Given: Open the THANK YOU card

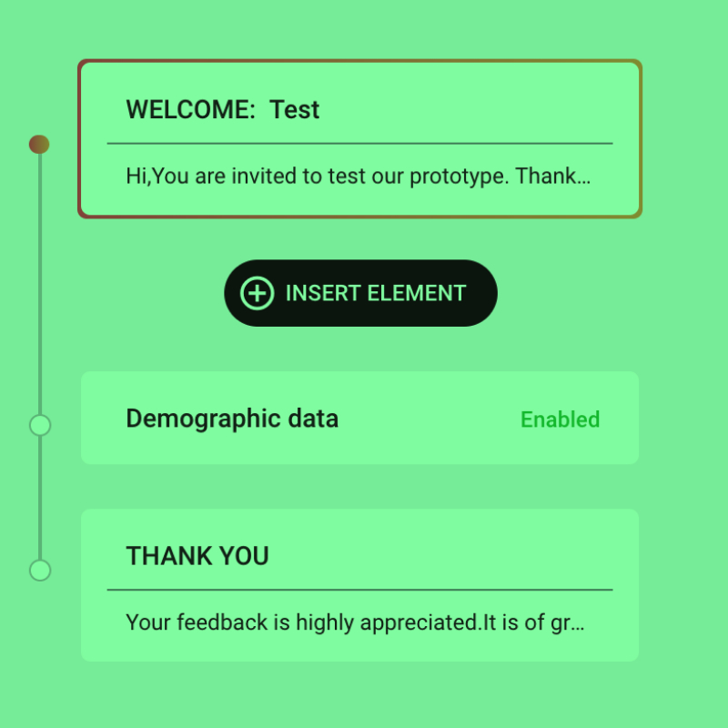Looking at the screenshot, I should pos(359,585).
